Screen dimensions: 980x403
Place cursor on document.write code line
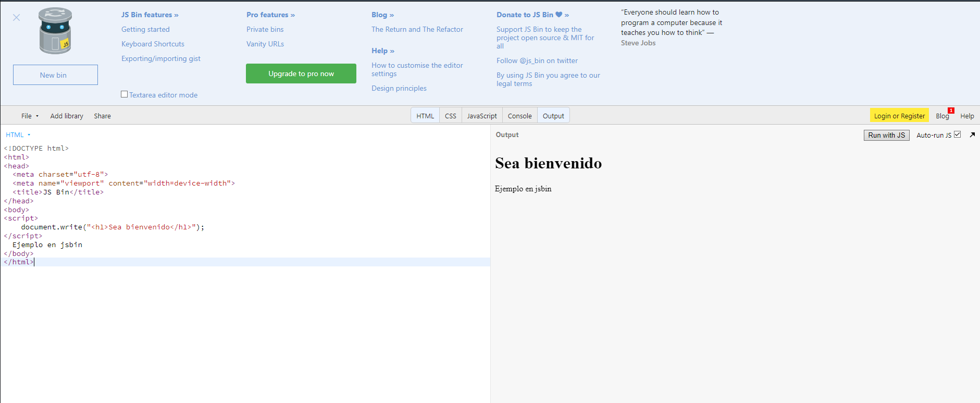[x=113, y=227]
